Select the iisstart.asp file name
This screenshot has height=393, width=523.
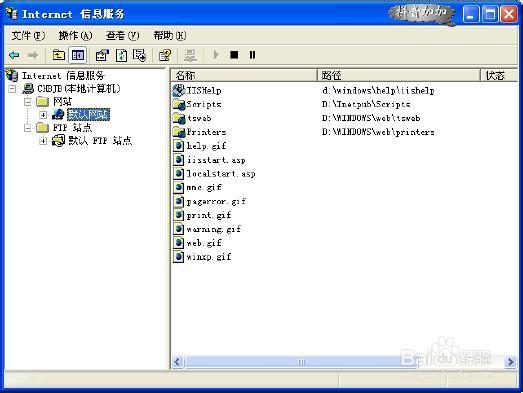tap(216, 160)
